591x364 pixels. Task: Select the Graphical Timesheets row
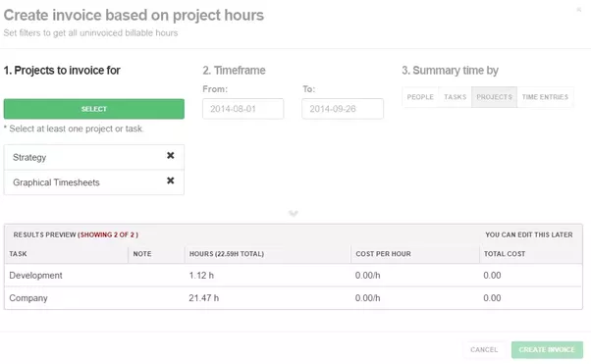point(94,182)
